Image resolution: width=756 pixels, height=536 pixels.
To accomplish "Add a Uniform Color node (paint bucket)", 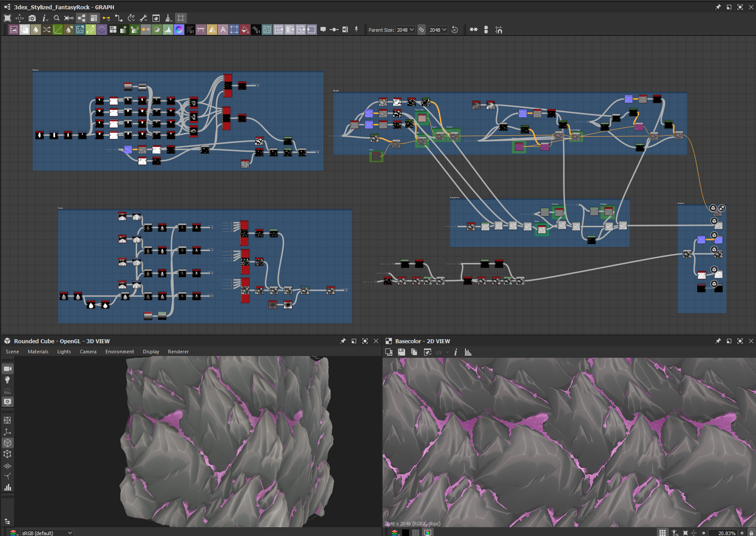I will (245, 30).
